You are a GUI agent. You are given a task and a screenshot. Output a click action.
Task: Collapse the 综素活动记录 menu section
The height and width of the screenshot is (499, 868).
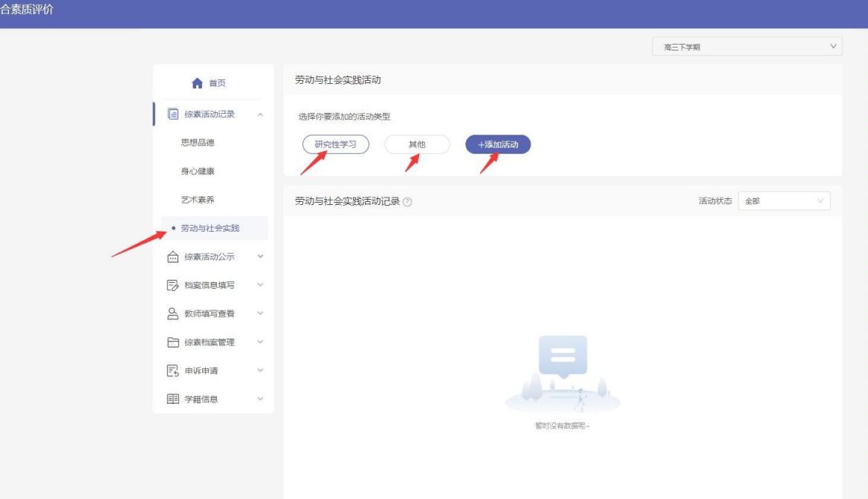(x=259, y=114)
